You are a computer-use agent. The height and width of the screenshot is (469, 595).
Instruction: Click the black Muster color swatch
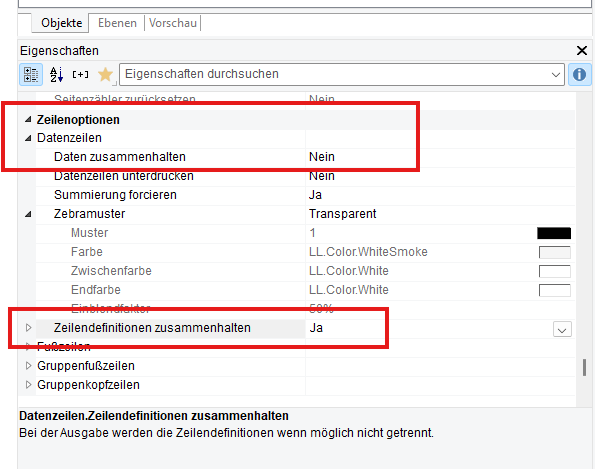coord(554,233)
